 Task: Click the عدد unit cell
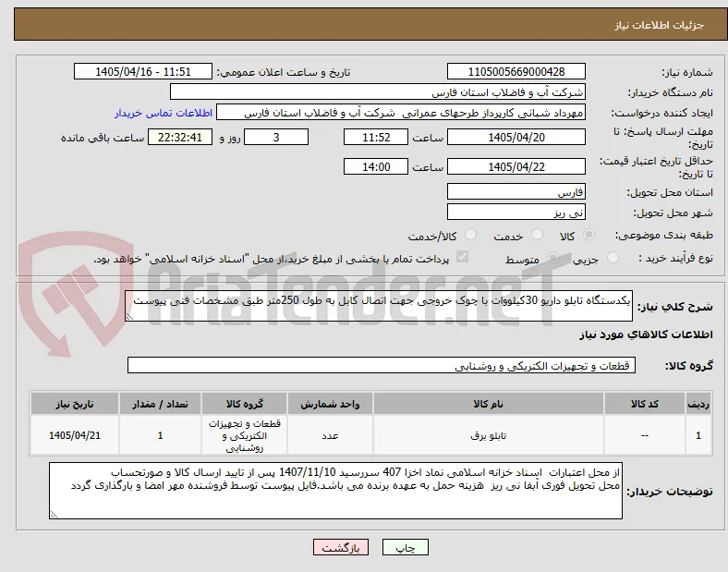[330, 435]
